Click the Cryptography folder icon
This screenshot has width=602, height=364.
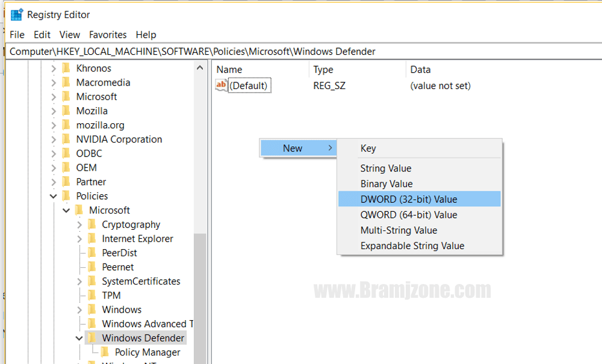[x=92, y=224]
